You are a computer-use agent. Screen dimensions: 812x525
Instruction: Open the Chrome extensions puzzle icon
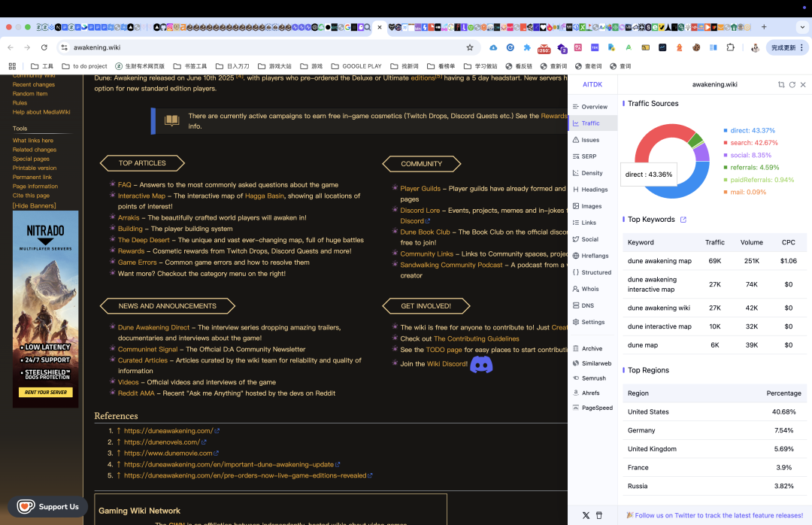(730, 47)
